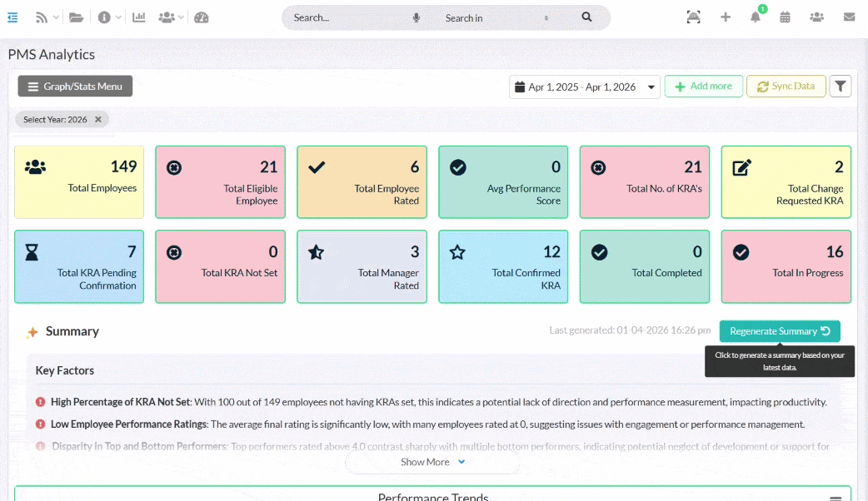Open the calendar icon in top bar

(785, 17)
